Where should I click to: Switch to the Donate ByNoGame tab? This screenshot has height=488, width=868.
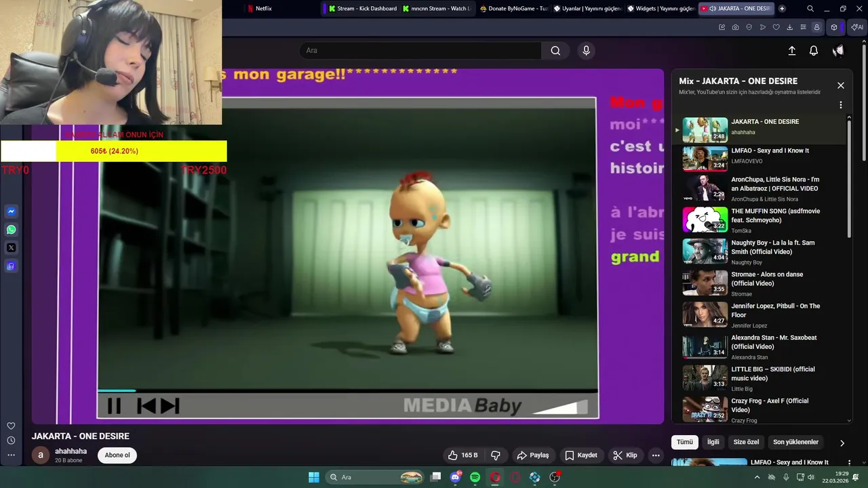coord(513,9)
